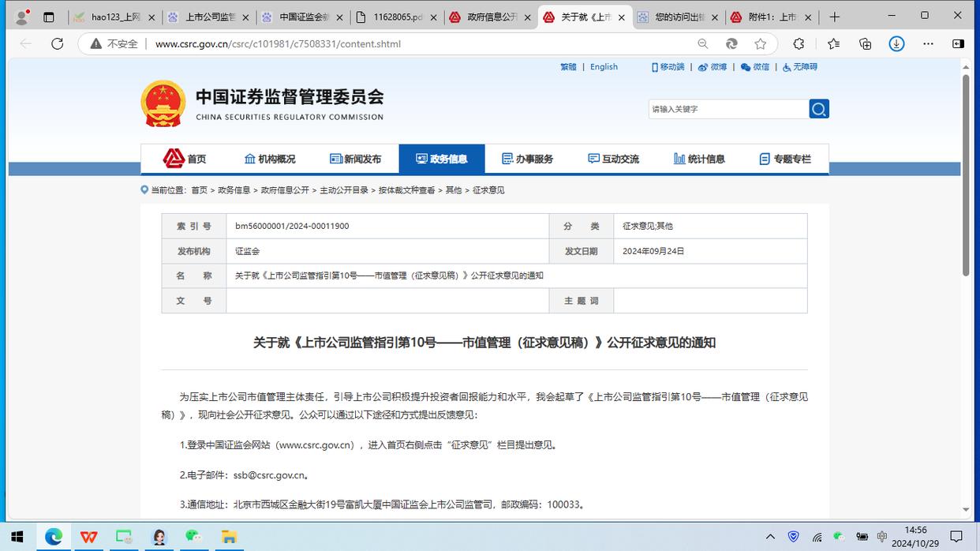Open 首页 navigation menu item
This screenshot has width=980, height=551.
pyautogui.click(x=185, y=159)
